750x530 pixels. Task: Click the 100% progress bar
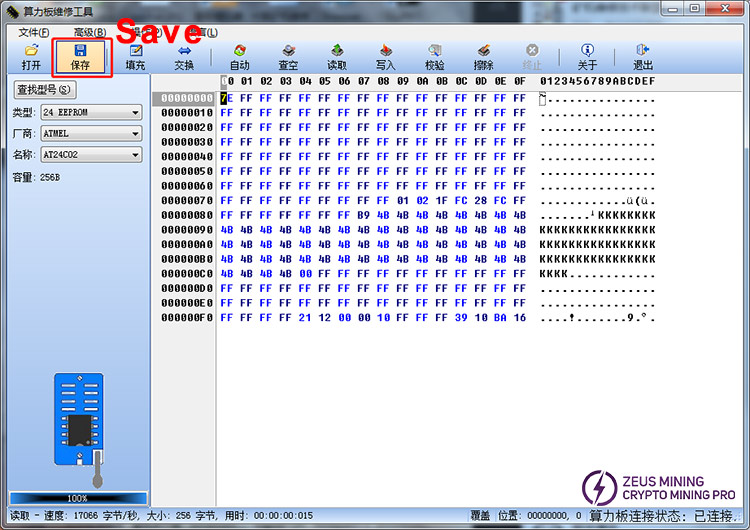point(77,498)
